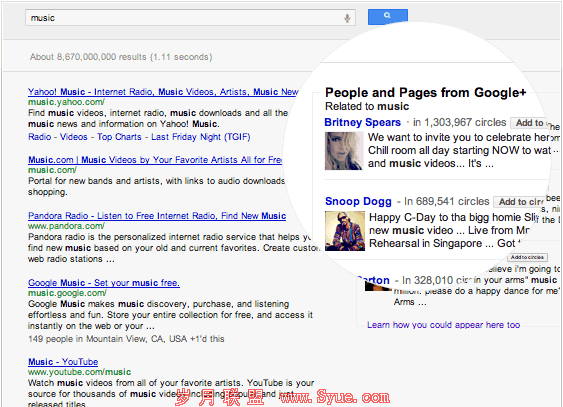Click the About 8,670,000,000 results text
563x407 pixels.
point(121,57)
